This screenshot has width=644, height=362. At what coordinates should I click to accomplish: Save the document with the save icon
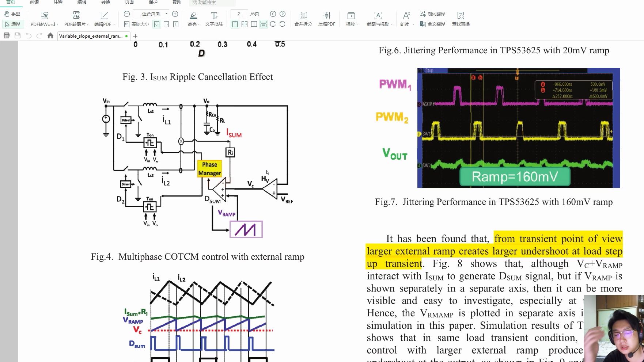click(x=18, y=36)
